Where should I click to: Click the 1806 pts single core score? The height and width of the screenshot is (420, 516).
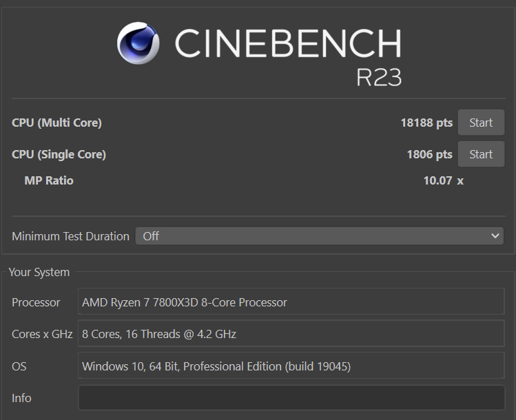click(x=429, y=154)
